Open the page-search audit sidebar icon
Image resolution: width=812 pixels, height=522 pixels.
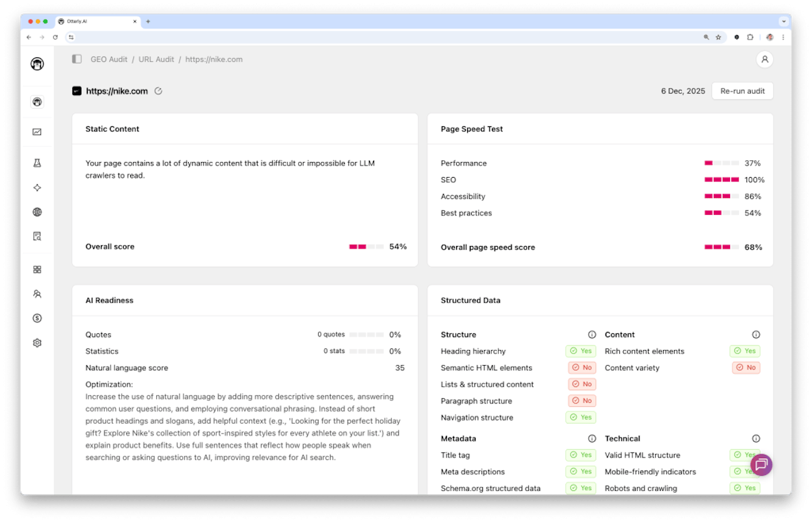coord(37,236)
